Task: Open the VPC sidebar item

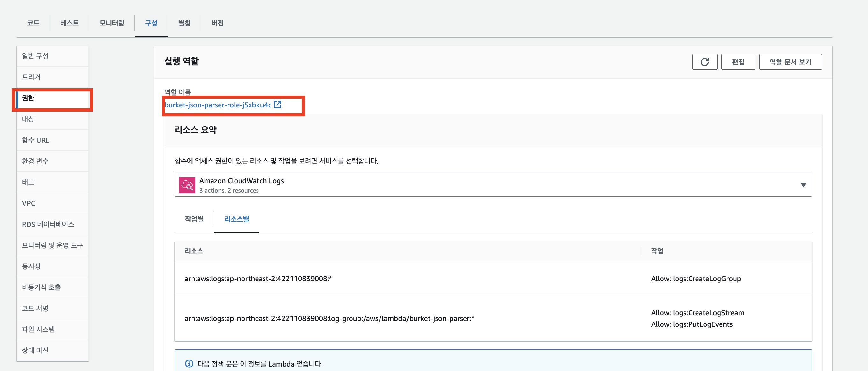Action: coord(28,203)
